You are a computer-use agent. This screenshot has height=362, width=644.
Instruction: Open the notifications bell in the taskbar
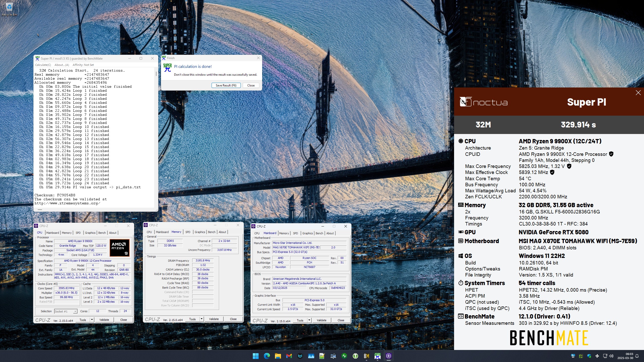(x=637, y=356)
